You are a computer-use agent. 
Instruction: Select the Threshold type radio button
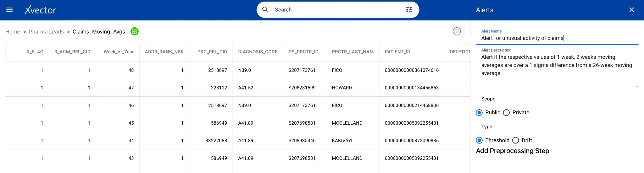pos(479,140)
